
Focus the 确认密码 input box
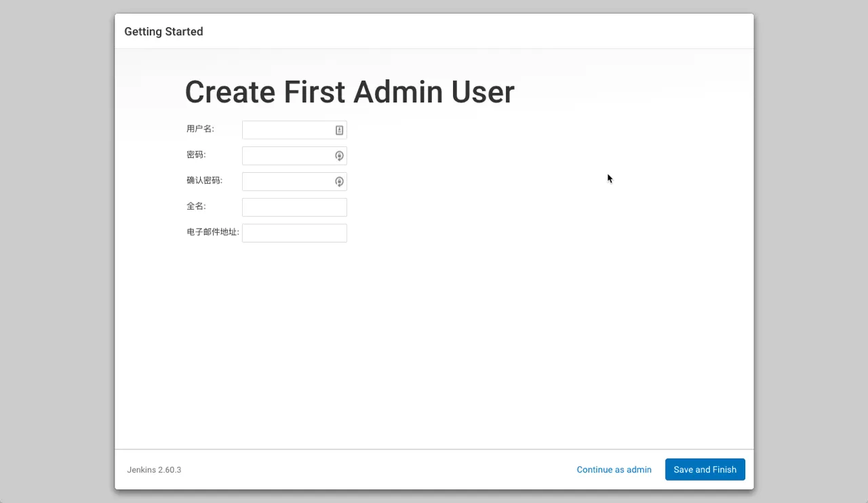288,182
